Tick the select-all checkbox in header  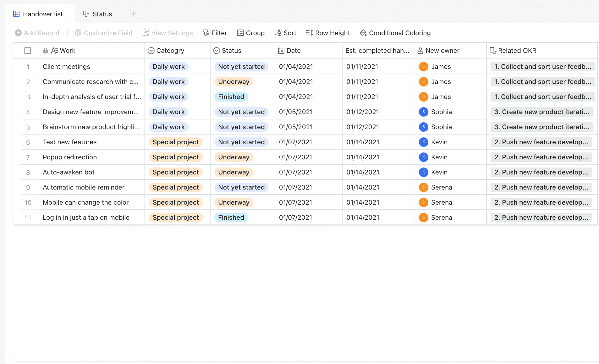(28, 51)
